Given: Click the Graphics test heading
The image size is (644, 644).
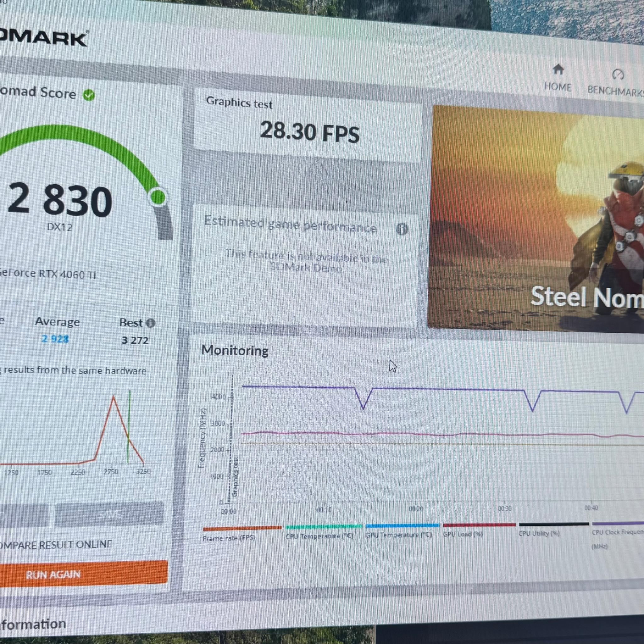Looking at the screenshot, I should (239, 102).
